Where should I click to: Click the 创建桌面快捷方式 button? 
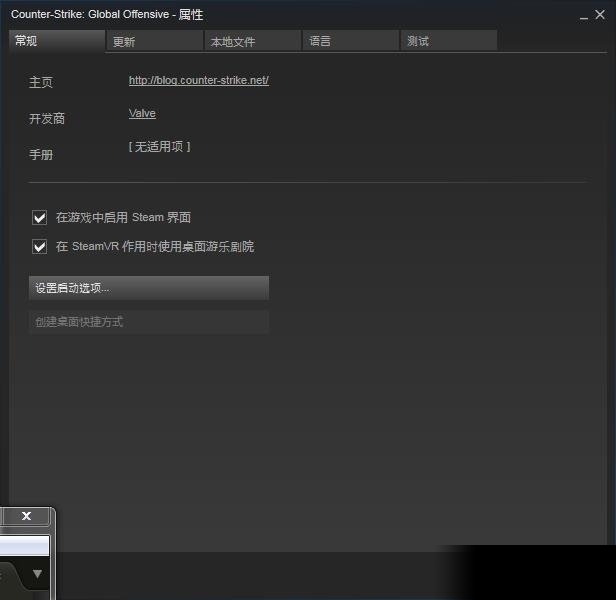point(149,322)
